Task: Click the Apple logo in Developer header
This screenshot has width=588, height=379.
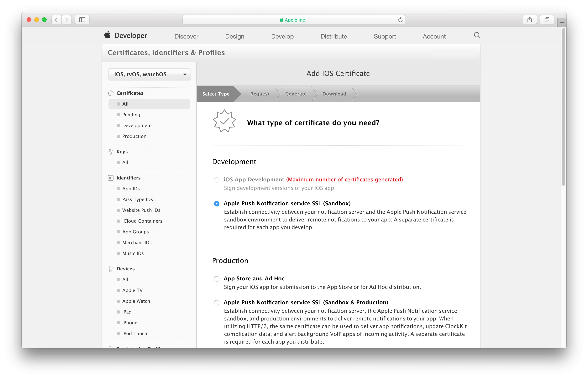Action: (107, 35)
